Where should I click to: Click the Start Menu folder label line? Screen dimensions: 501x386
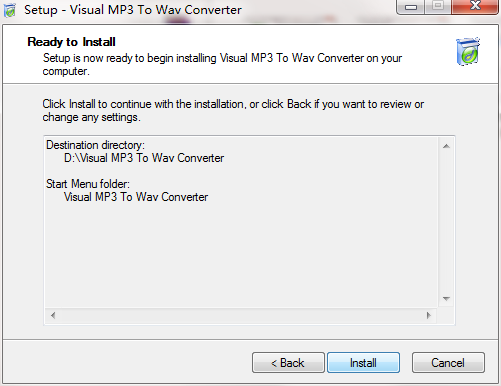point(88,184)
